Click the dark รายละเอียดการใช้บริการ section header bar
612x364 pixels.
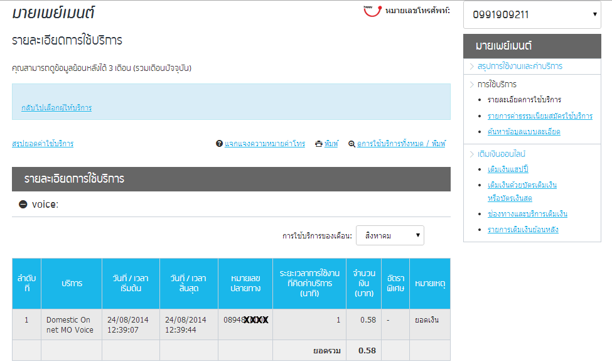tap(231, 179)
